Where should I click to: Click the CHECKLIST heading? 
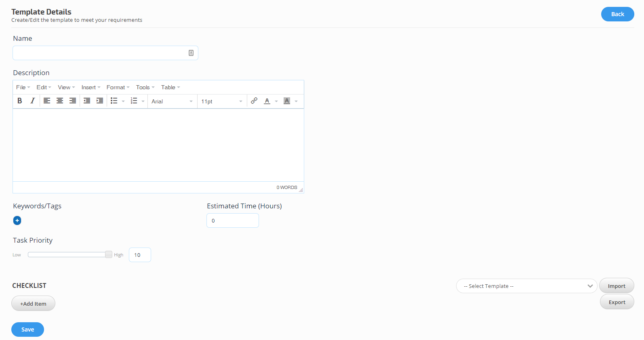coord(29,285)
